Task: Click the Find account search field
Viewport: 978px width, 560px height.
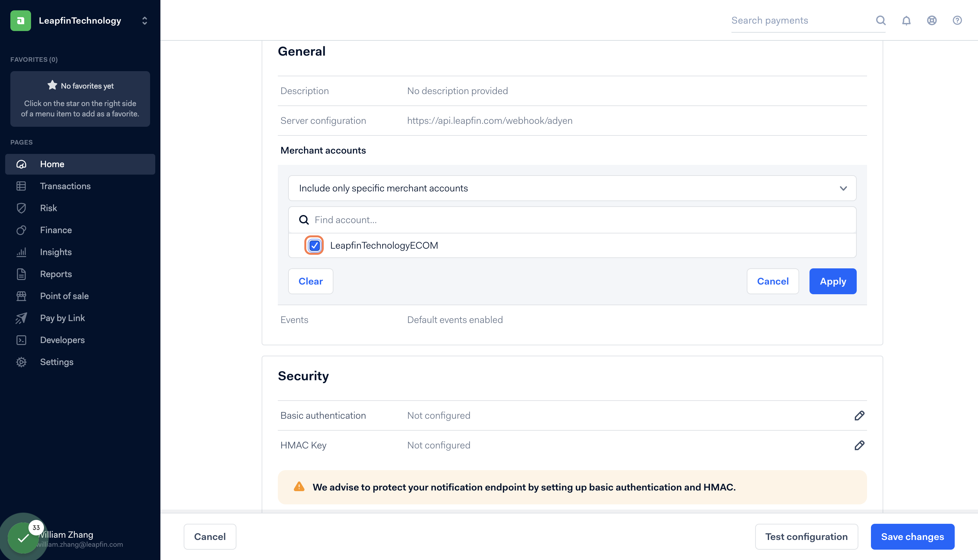Action: (577, 220)
